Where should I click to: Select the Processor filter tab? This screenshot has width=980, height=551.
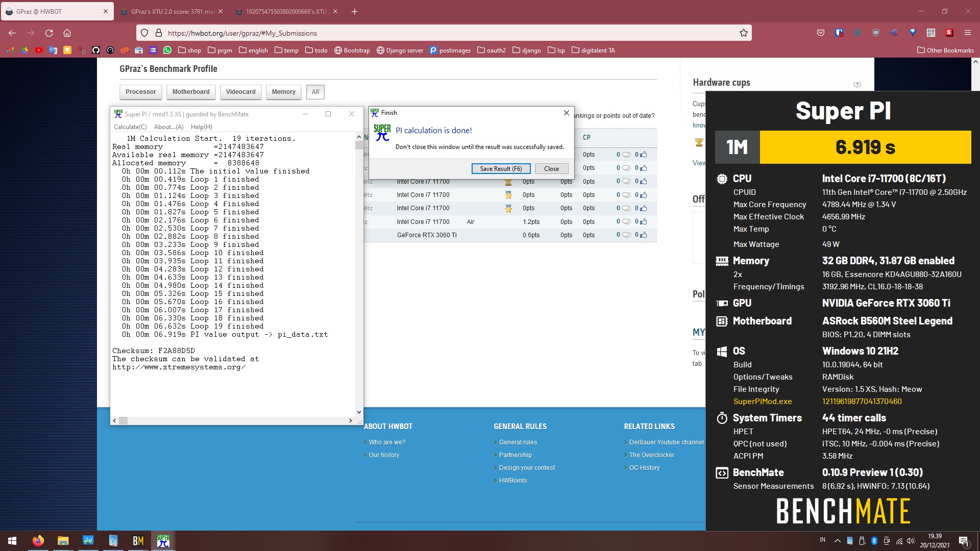coord(141,92)
